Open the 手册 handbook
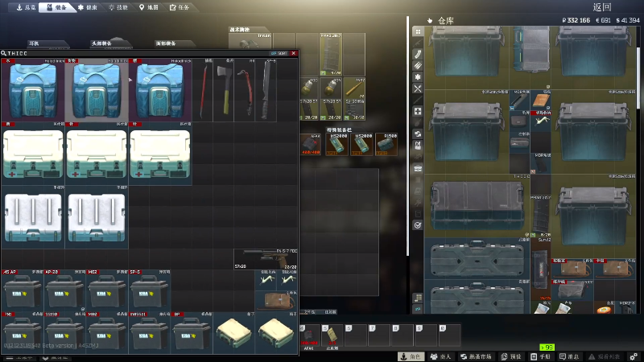 coord(540,356)
